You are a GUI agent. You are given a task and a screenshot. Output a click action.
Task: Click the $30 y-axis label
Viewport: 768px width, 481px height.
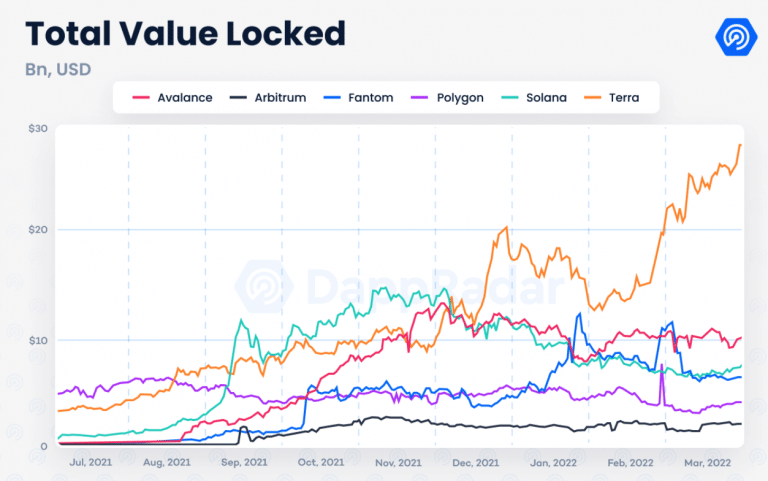[x=38, y=129]
